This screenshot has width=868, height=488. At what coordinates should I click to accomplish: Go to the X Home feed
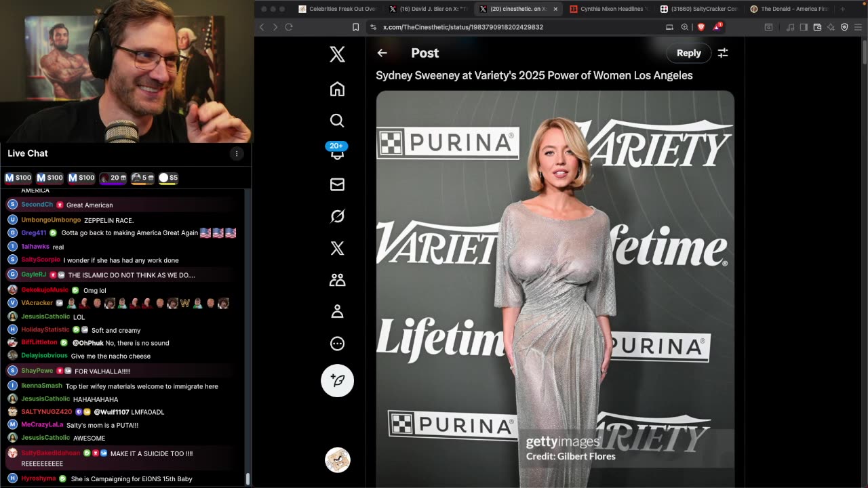337,89
